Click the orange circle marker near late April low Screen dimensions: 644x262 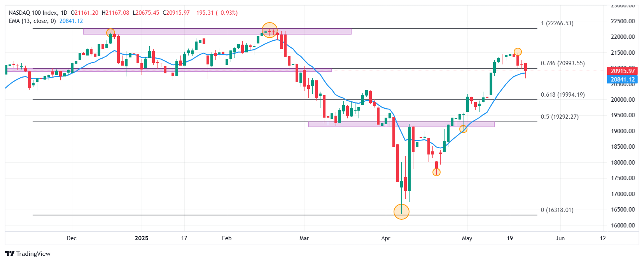tap(436, 172)
